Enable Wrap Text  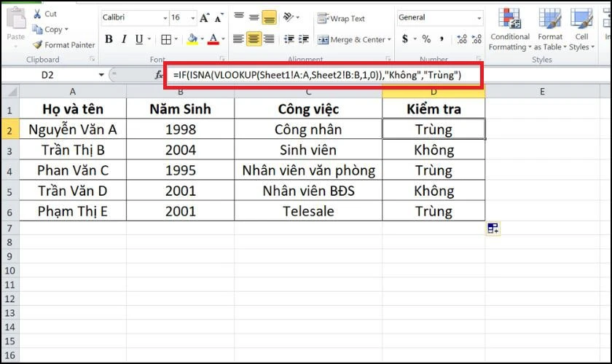341,18
